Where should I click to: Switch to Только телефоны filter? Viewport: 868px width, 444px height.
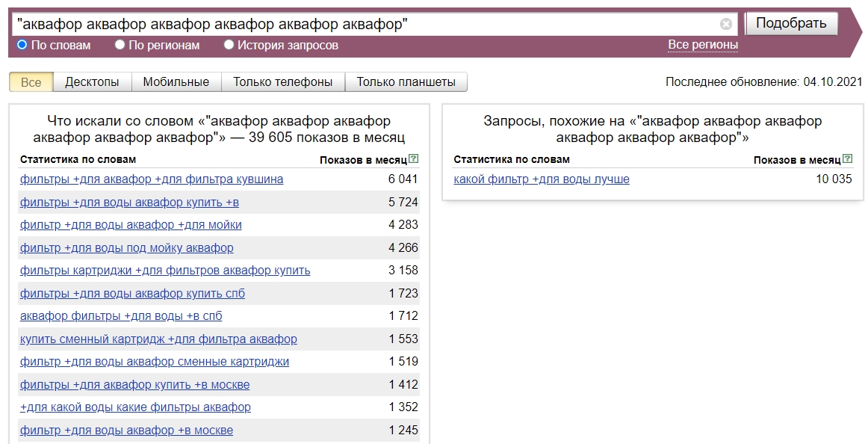pos(284,81)
